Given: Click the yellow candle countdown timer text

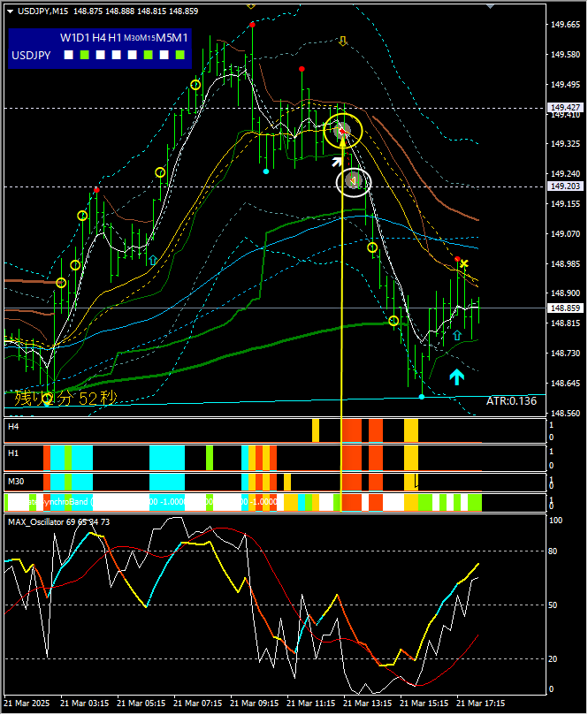Looking at the screenshot, I should click(x=66, y=398).
